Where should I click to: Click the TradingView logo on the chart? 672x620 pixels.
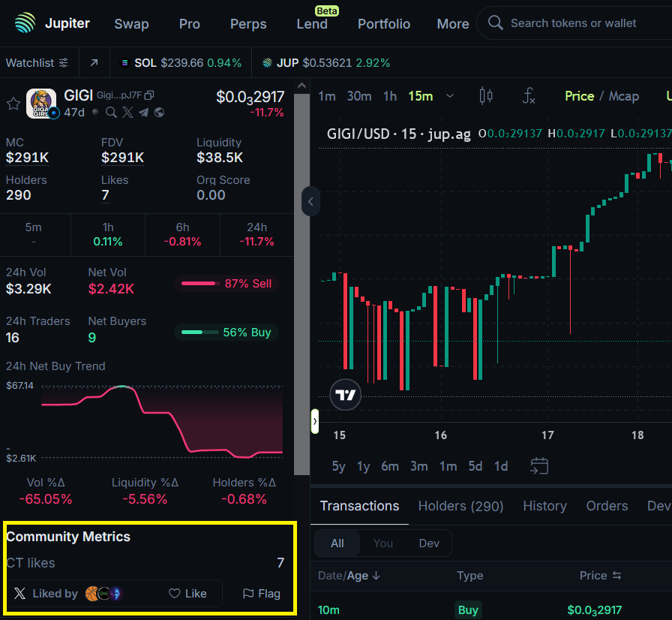pos(346,395)
